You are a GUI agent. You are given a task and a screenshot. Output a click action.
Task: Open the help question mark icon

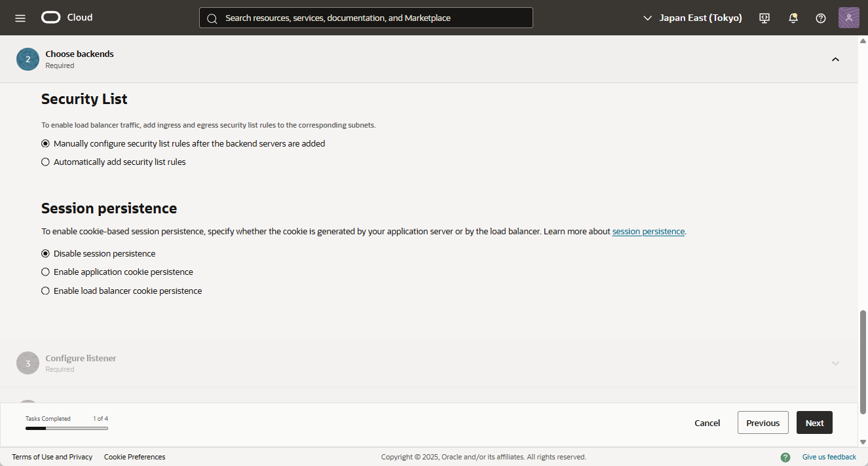tap(820, 18)
